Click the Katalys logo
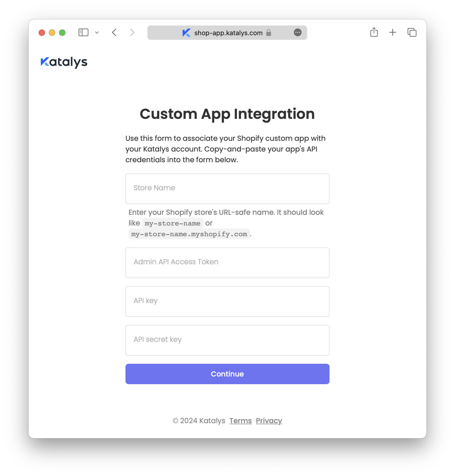This screenshot has width=455, height=476. coord(64,62)
